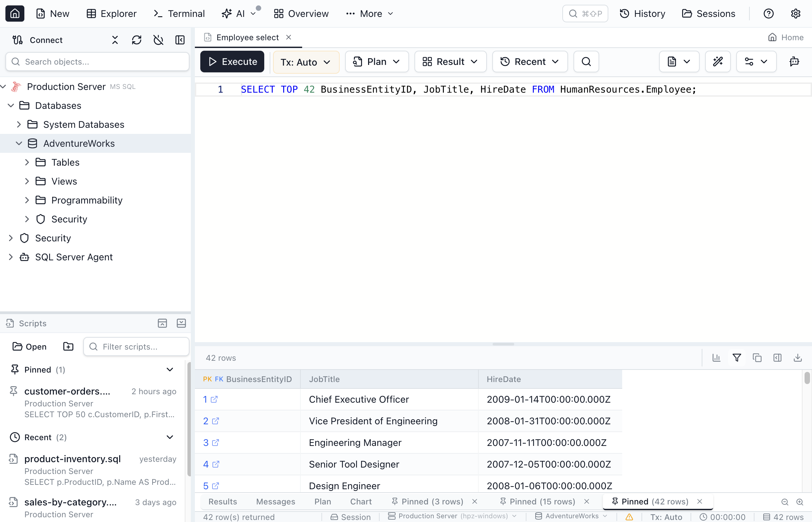812x522 pixels.
Task: Toggle the results side panel icon
Action: (x=777, y=358)
